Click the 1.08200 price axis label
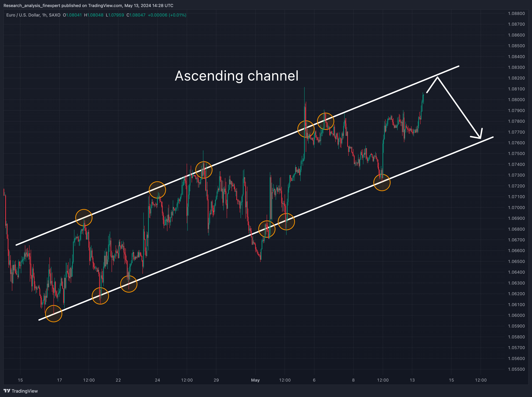The width and height of the screenshot is (532, 397). point(516,78)
